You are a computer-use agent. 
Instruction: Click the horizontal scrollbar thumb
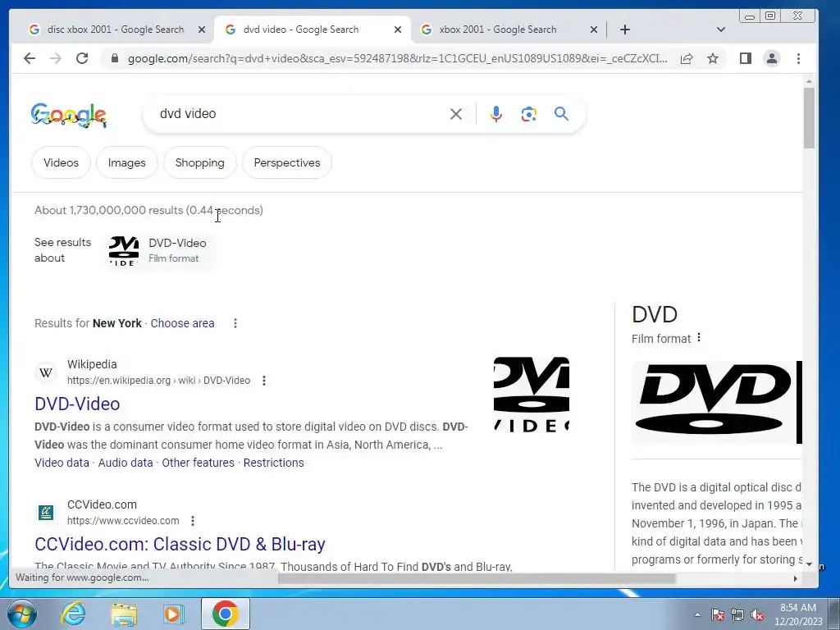[x=477, y=578]
